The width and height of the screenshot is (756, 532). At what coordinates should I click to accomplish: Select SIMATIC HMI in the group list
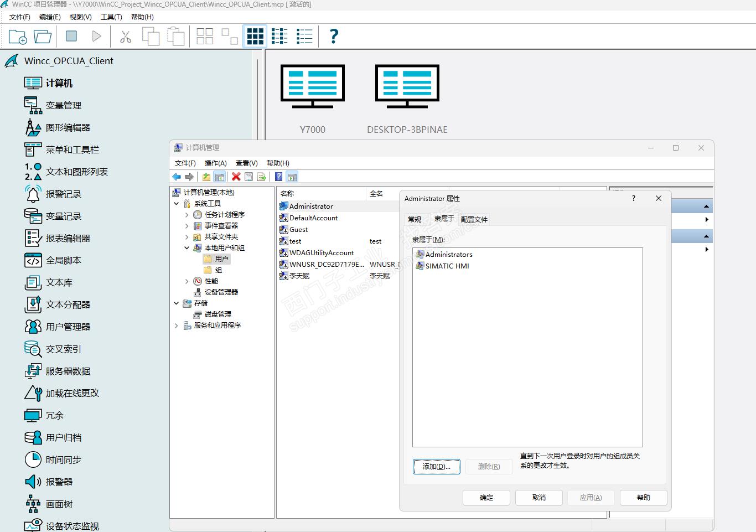[442, 266]
